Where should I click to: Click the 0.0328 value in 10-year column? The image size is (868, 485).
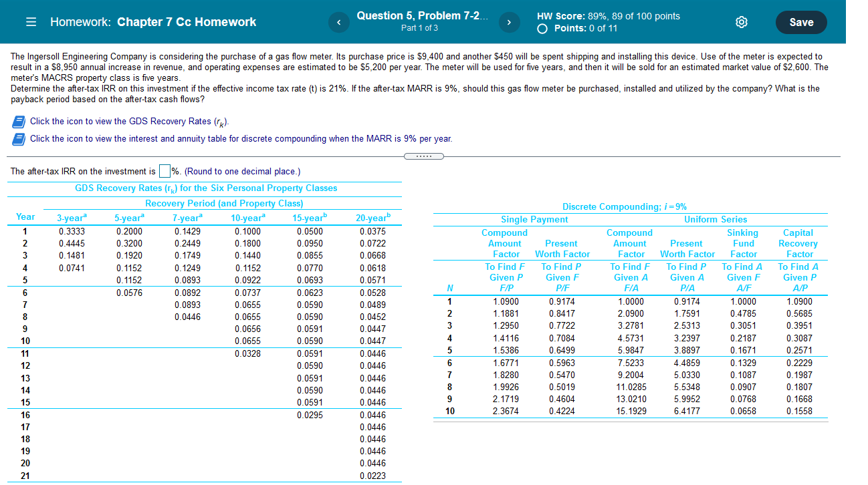tap(248, 353)
